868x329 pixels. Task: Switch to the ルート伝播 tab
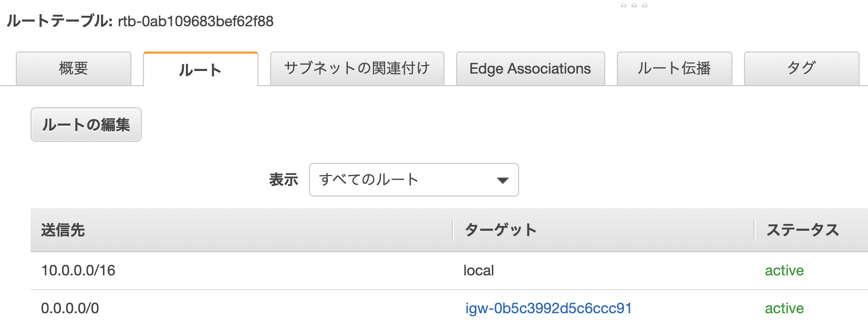(x=674, y=68)
